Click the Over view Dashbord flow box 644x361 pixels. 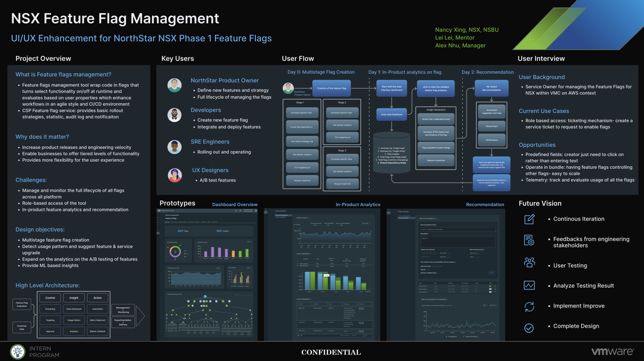point(391,114)
